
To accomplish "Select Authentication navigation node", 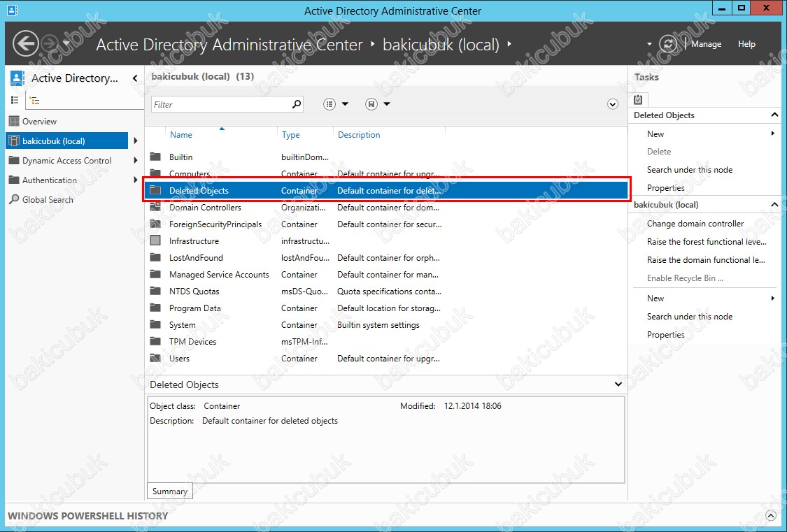I will [49, 180].
